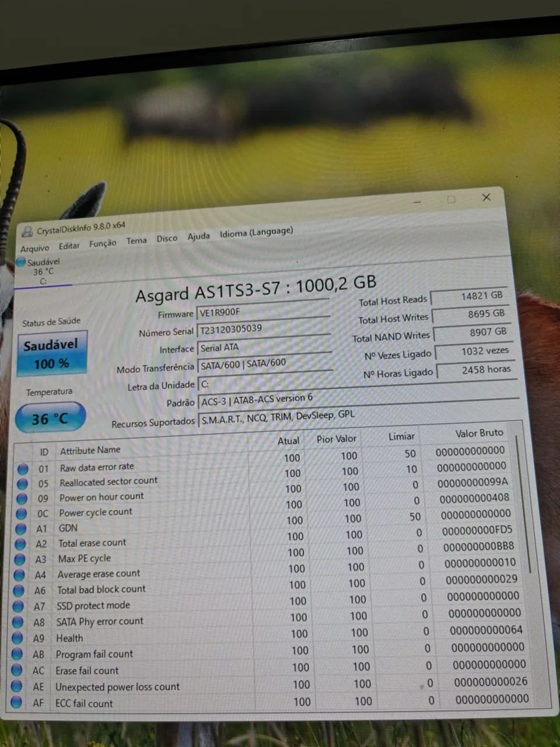The width and height of the screenshot is (560, 747).
Task: Click the ID column header
Action: pos(44,452)
